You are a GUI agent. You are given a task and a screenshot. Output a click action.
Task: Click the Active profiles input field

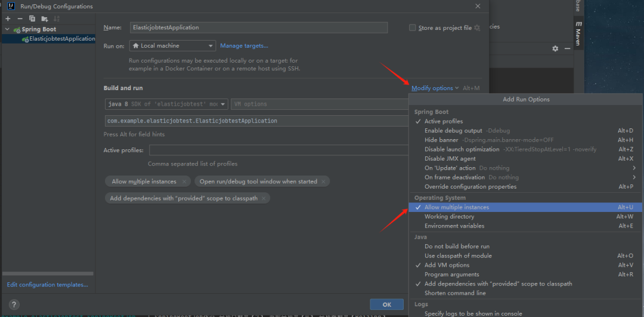[x=279, y=150]
